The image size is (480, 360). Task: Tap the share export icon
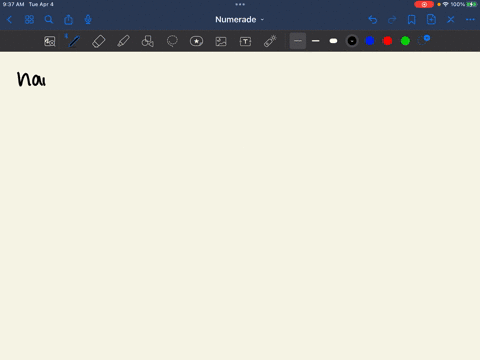(x=68, y=20)
